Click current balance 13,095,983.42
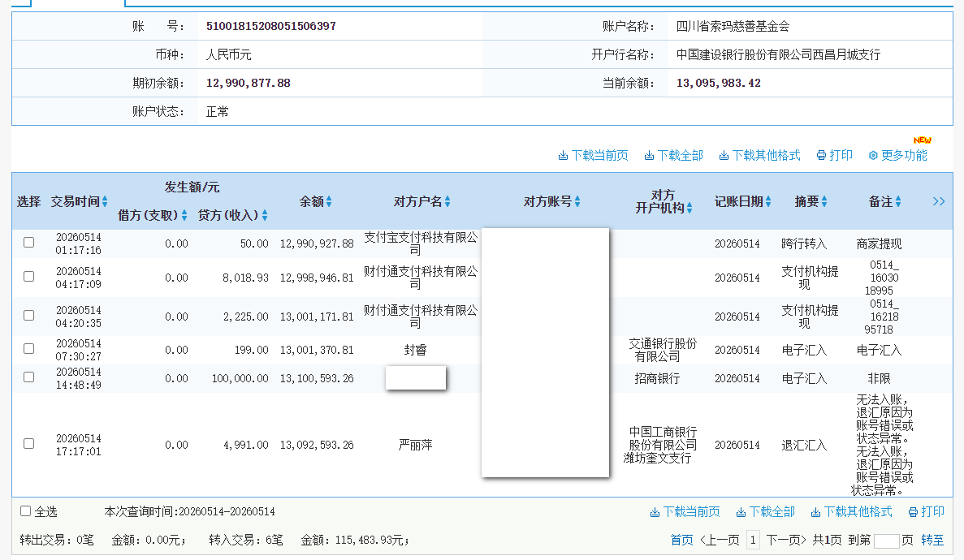The image size is (964, 560). pos(719,83)
